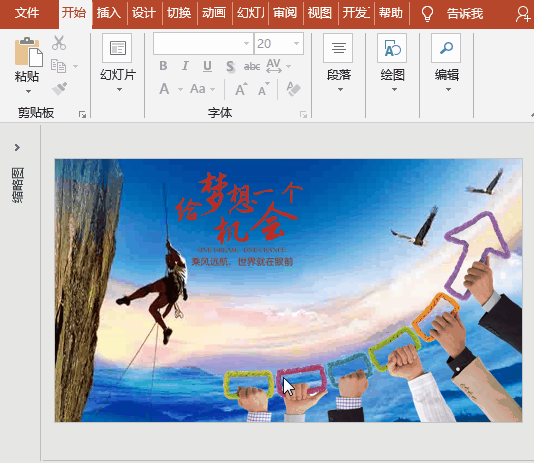The height and width of the screenshot is (463, 534).
Task: Open the 幻灯片放映 (Slide Show) tab
Action: point(250,13)
